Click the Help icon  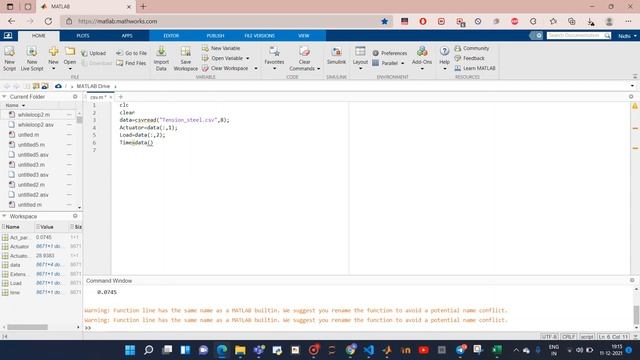pos(444,51)
